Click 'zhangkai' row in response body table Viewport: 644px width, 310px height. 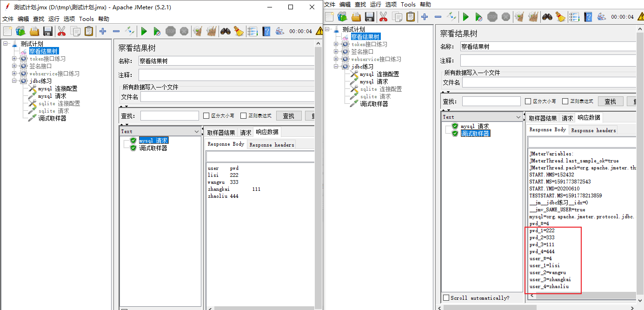coord(234,189)
